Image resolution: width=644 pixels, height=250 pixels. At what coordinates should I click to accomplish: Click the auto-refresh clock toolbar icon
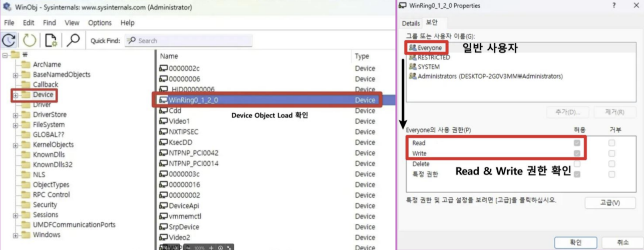(9, 40)
